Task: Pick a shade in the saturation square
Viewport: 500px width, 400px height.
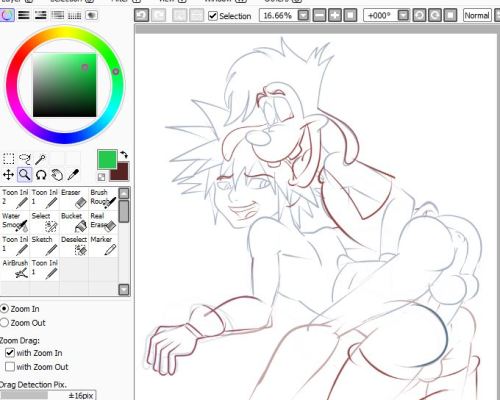Action: (x=64, y=85)
